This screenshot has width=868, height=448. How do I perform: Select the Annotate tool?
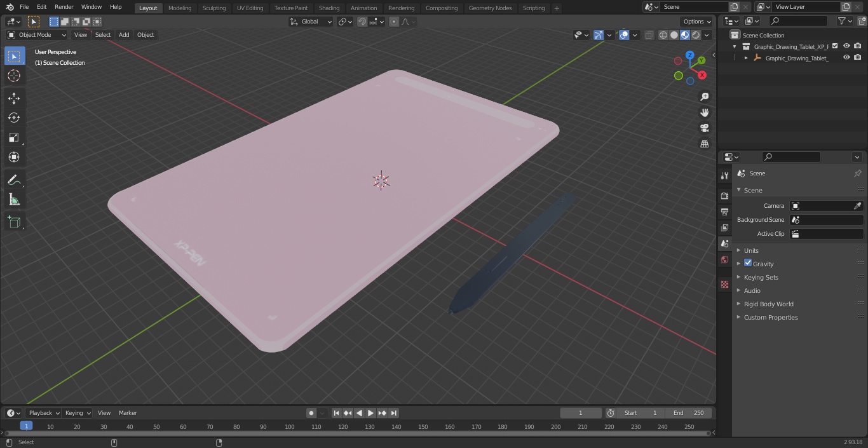[14, 180]
